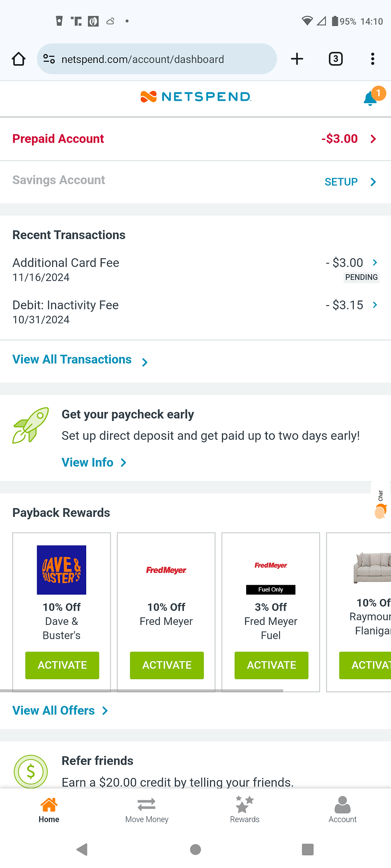Viewport: 391px width, 868px height.
Task: Tap the browser home icon
Action: [19, 59]
